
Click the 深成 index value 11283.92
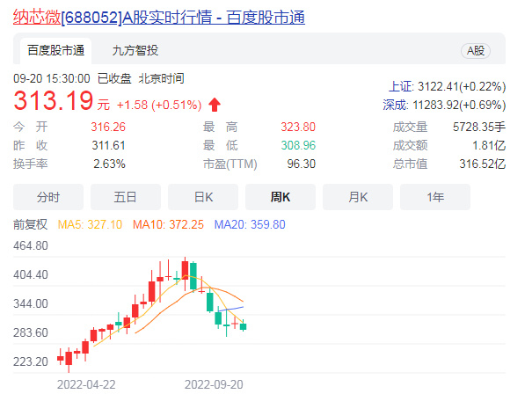click(459, 105)
